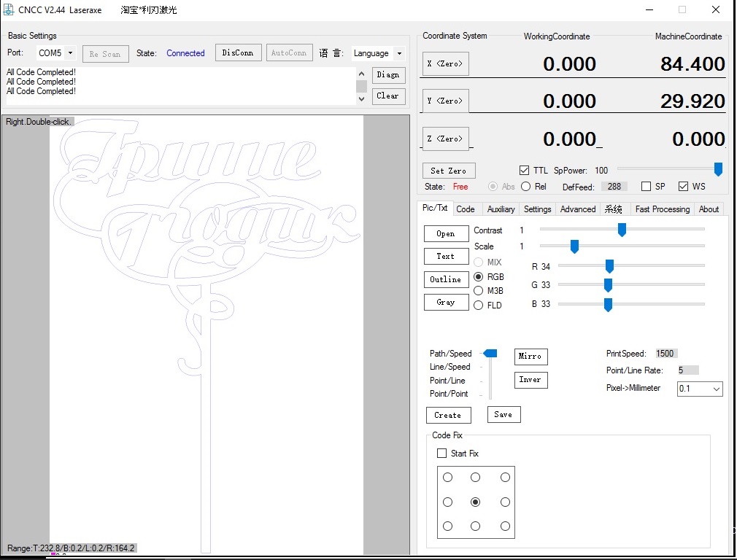The width and height of the screenshot is (737, 560).
Task: Click X machine coordinate value 84.400
Action: (x=692, y=64)
